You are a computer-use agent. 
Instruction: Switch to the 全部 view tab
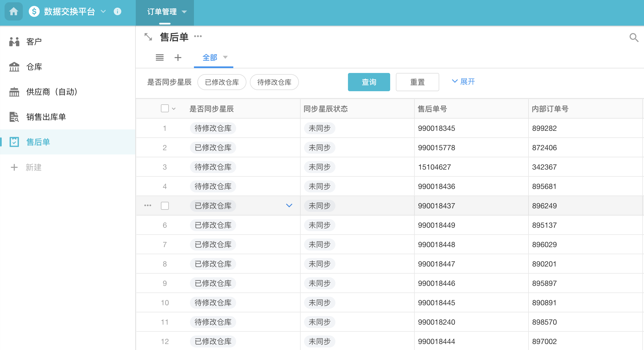(x=210, y=58)
